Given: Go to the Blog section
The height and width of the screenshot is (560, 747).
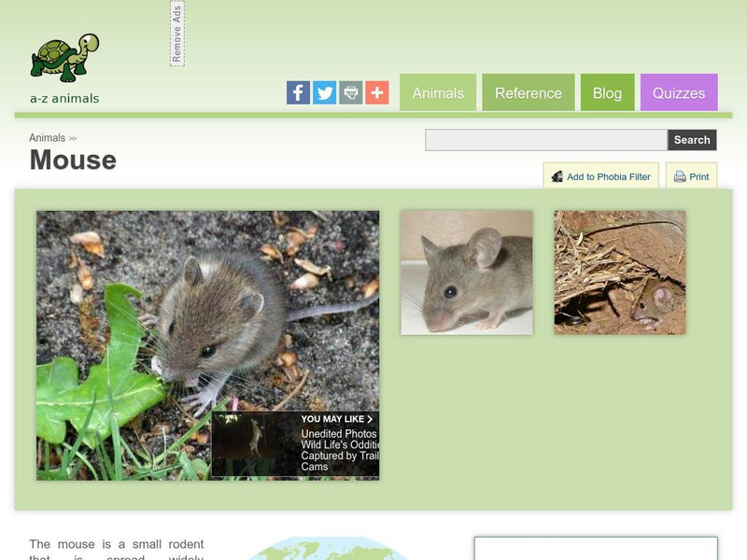Looking at the screenshot, I should coord(608,92).
